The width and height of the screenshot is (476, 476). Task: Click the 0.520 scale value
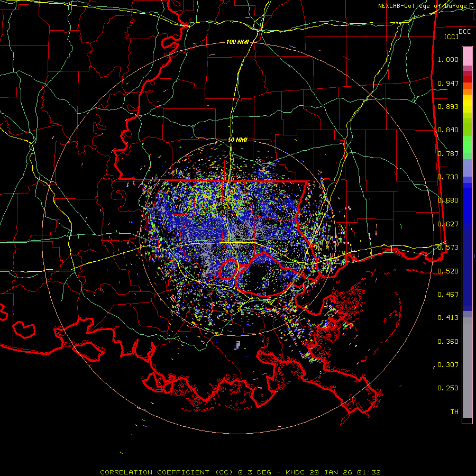pos(448,271)
